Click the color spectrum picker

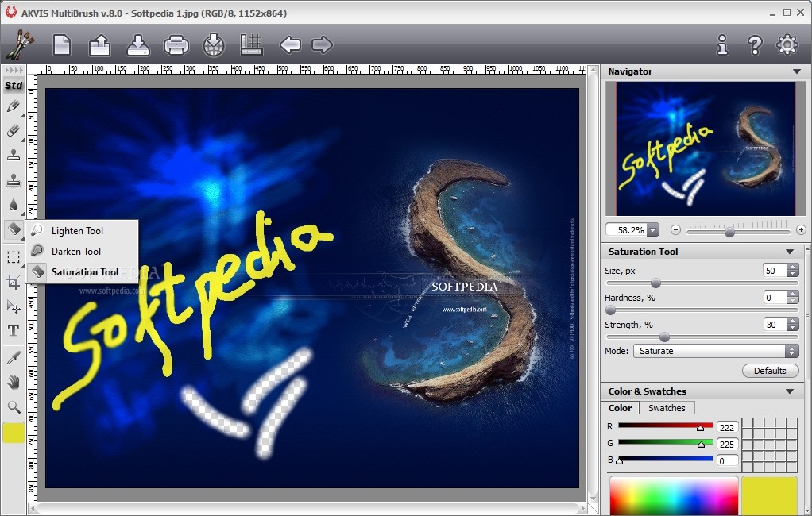674,496
